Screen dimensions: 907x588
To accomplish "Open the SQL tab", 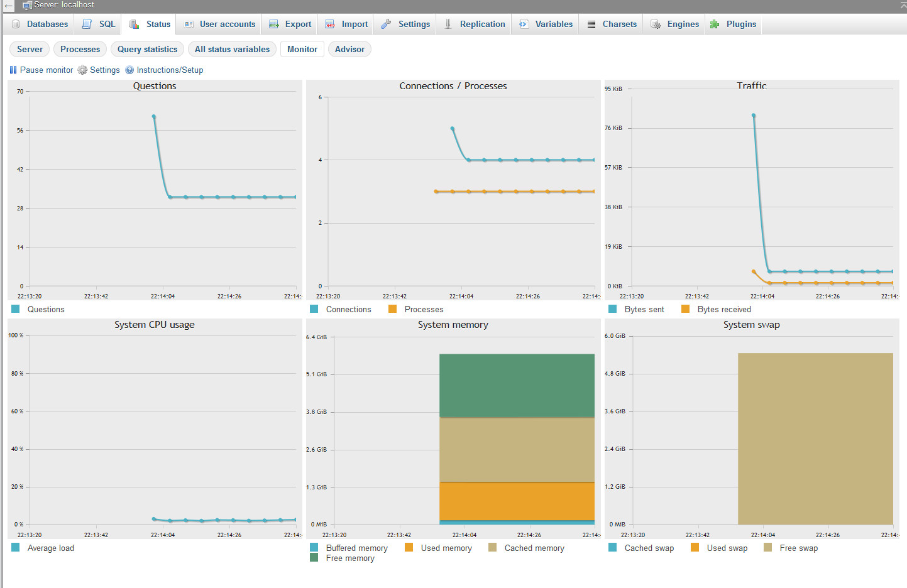I will pyautogui.click(x=99, y=24).
